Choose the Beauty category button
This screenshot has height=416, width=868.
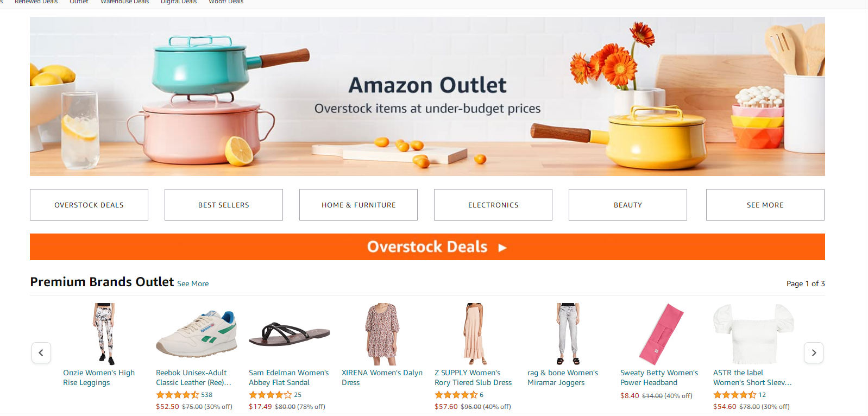[628, 205]
